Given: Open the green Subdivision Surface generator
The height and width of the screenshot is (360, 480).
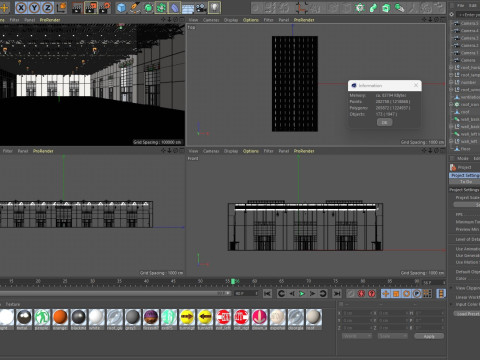Looking at the screenshot, I should click(148, 7).
